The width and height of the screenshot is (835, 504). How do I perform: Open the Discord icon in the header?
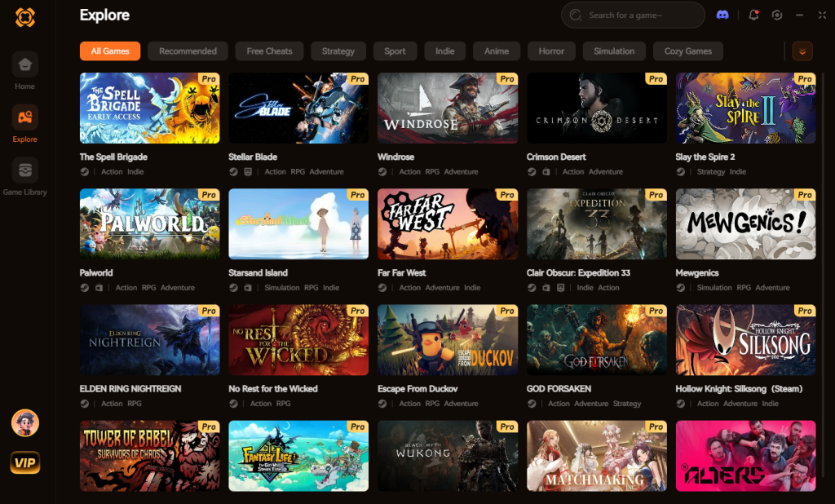[722, 15]
